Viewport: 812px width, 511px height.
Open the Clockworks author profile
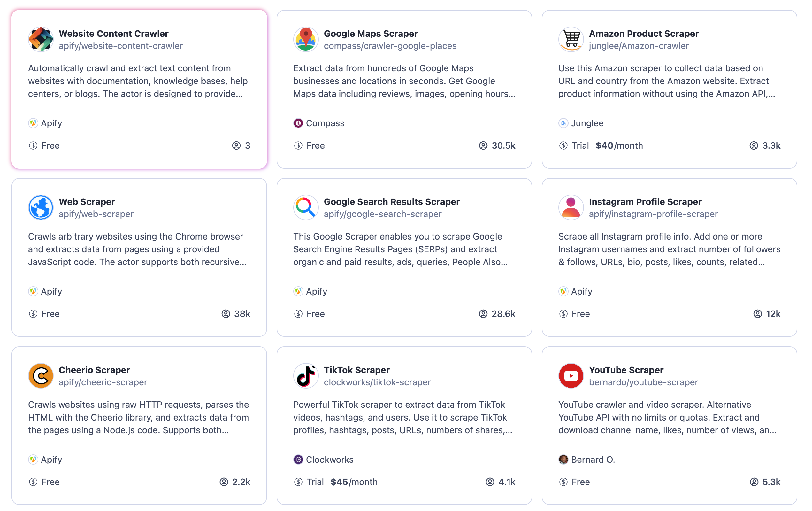(329, 460)
